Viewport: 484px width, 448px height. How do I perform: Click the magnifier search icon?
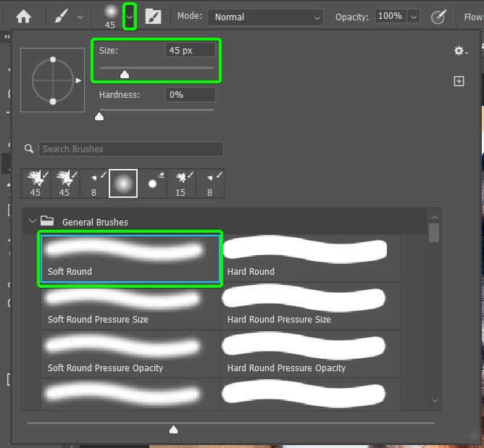point(29,149)
